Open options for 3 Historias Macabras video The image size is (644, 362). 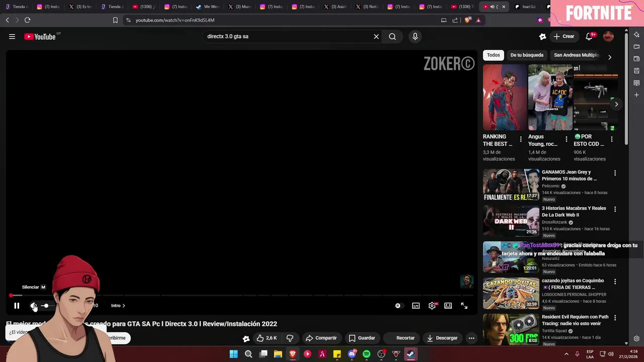615,209
